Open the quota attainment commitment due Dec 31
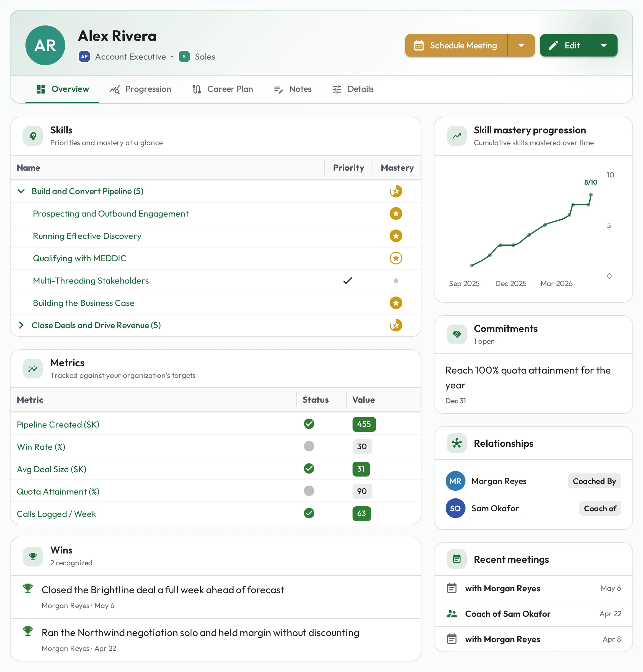 [x=533, y=384]
